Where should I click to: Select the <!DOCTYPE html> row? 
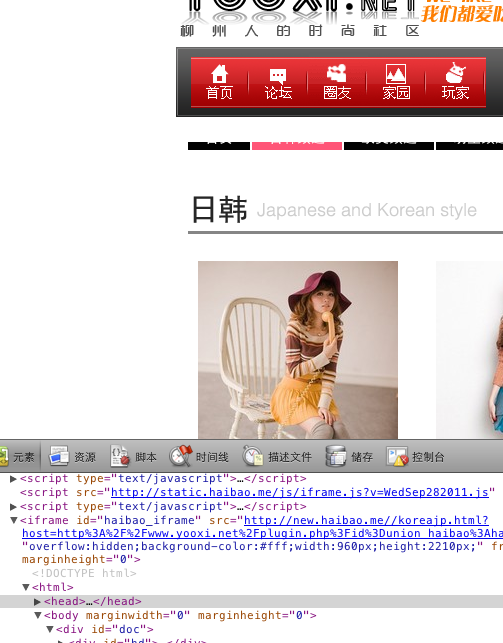(x=84, y=573)
